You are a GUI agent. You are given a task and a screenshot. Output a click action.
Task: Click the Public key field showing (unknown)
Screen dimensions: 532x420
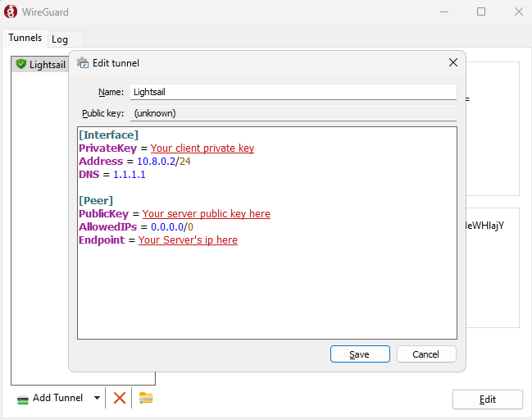(293, 113)
